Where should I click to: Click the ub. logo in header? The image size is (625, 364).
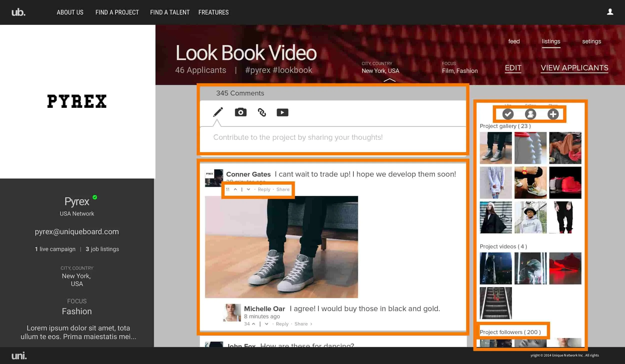[x=18, y=12]
